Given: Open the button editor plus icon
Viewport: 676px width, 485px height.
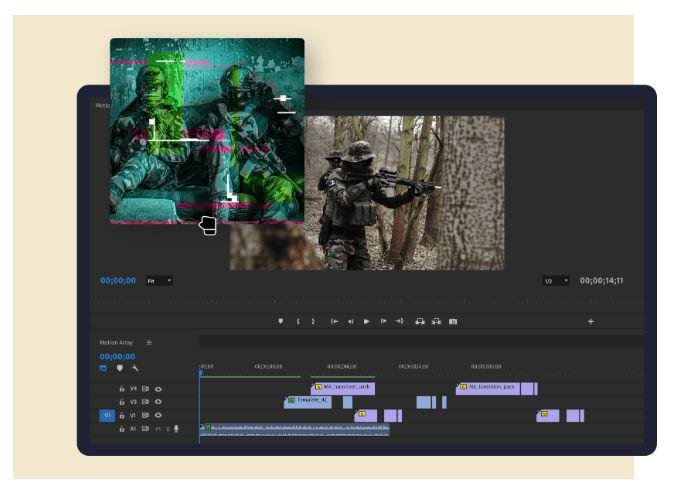Looking at the screenshot, I should click(590, 321).
